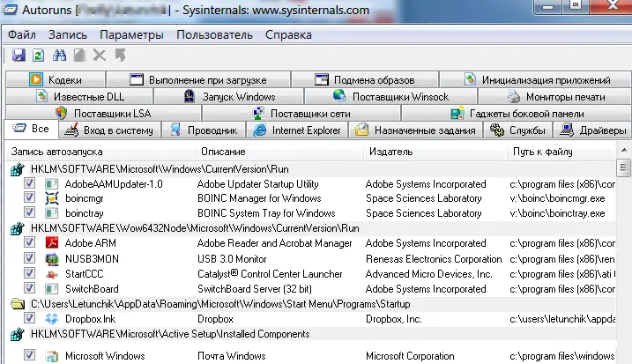This screenshot has width=632, height=364.
Task: Open Find with the binoculars icon
Action: pos(59,55)
